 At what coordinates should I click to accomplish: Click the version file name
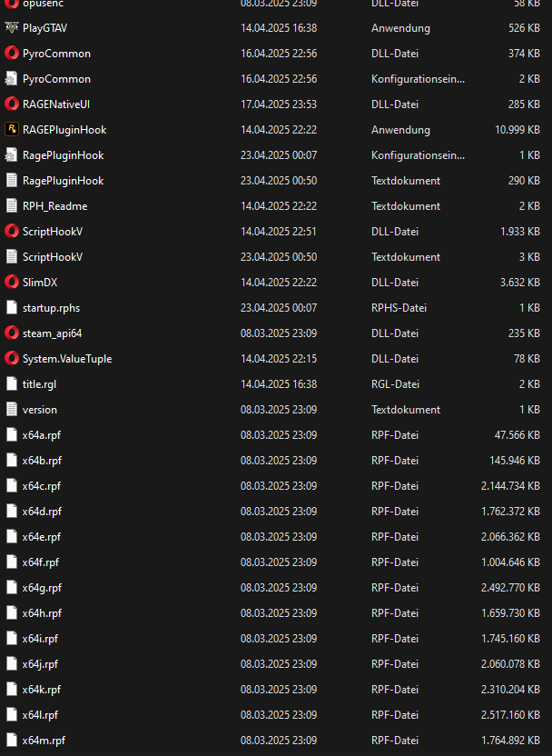click(40, 410)
